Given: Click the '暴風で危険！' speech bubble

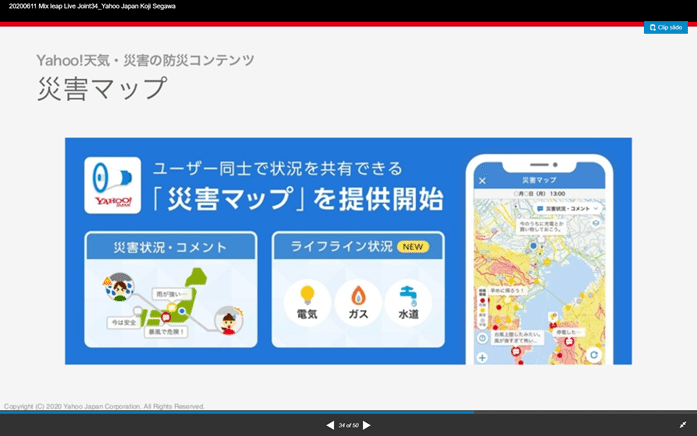Looking at the screenshot, I should click(166, 332).
